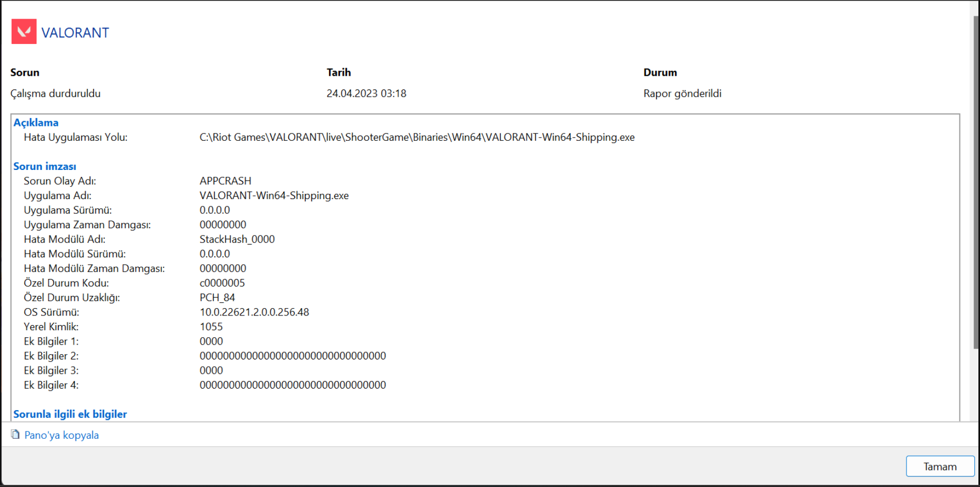The width and height of the screenshot is (980, 487).
Task: Select the Uygulama Sürümü value 0.0.0.0
Action: pos(215,210)
